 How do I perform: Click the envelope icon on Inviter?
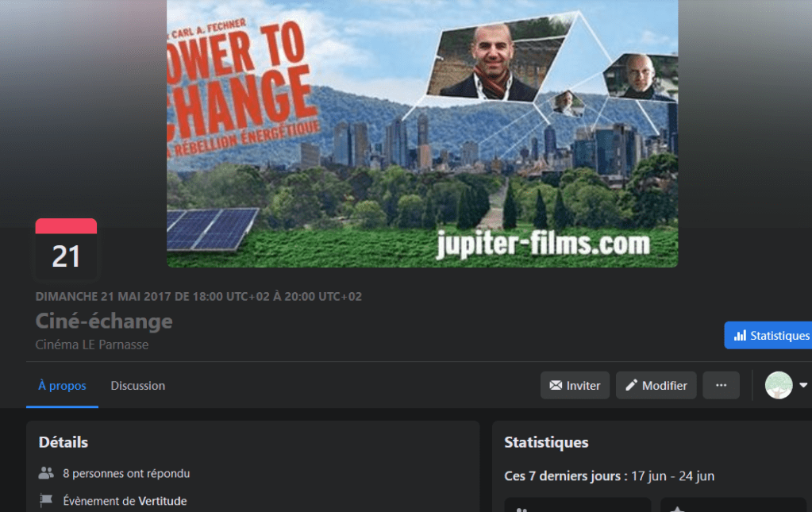point(556,385)
